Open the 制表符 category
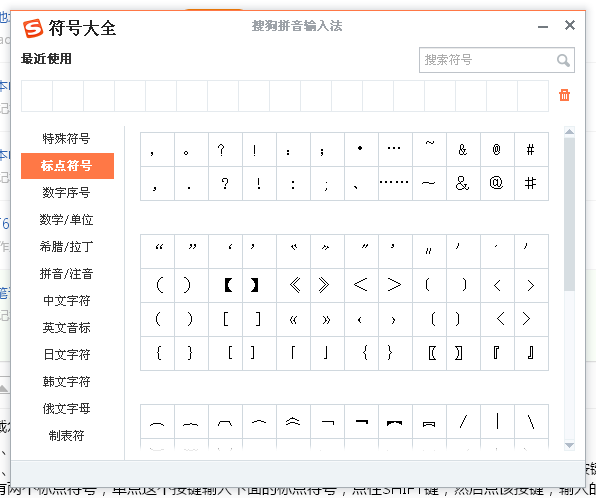This screenshot has height=498, width=596. [67, 436]
